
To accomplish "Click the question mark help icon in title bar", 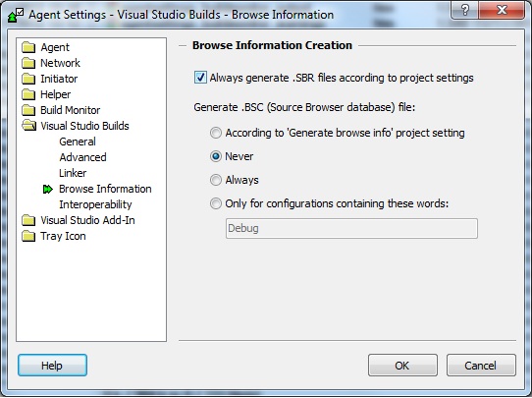I will point(465,10).
